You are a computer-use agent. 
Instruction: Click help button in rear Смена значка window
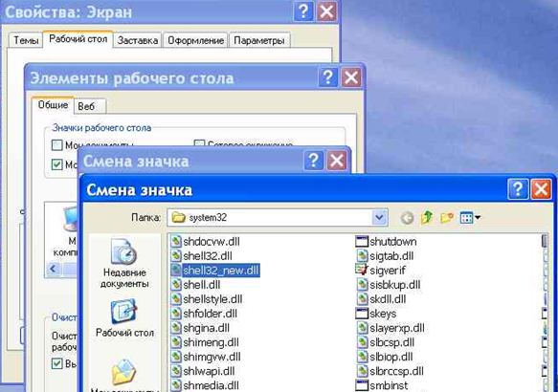pyautogui.click(x=314, y=161)
